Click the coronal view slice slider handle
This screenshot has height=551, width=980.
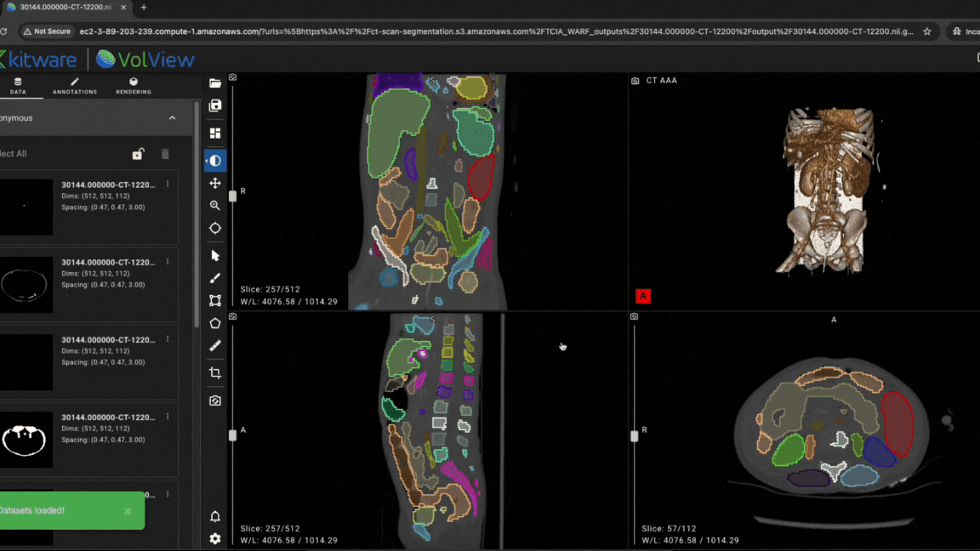pyautogui.click(x=232, y=196)
